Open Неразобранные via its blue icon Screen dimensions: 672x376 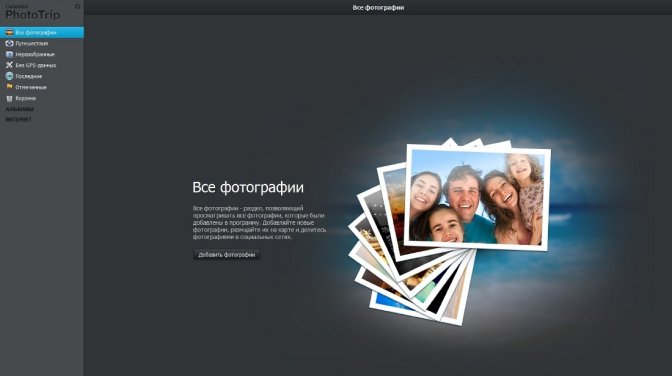coord(9,54)
